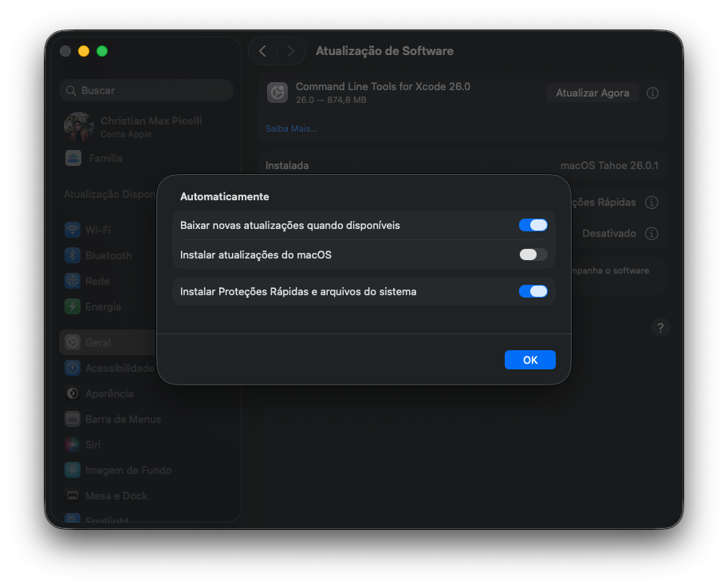
Task: Click the Atualizar Agora button
Action: click(x=592, y=93)
